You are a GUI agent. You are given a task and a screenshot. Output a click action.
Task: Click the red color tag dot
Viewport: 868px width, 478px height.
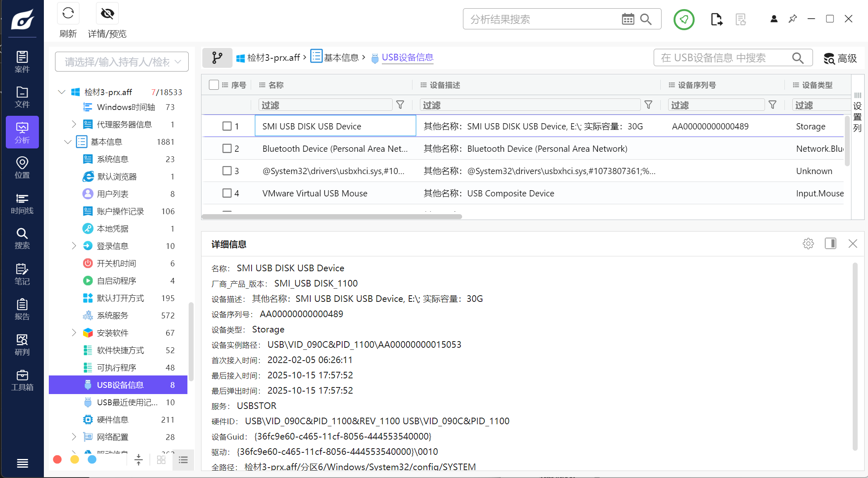coord(58,459)
